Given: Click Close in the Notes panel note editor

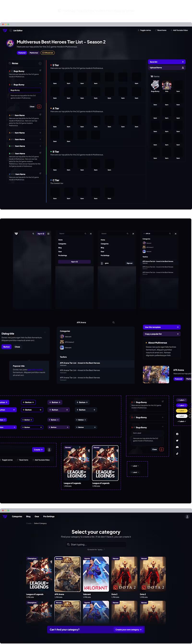Looking at the screenshot, I should pyautogui.click(x=32, y=107).
